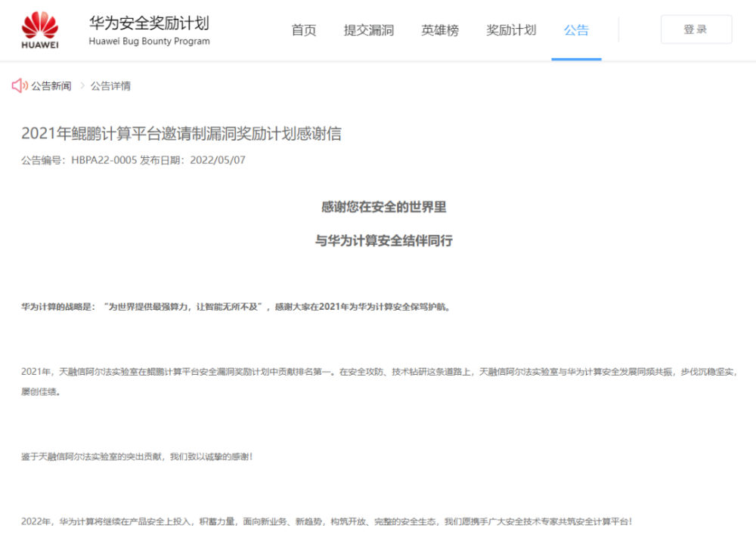The height and width of the screenshot is (544, 756).
Task: Click the Huawei logo icon
Action: click(x=40, y=30)
